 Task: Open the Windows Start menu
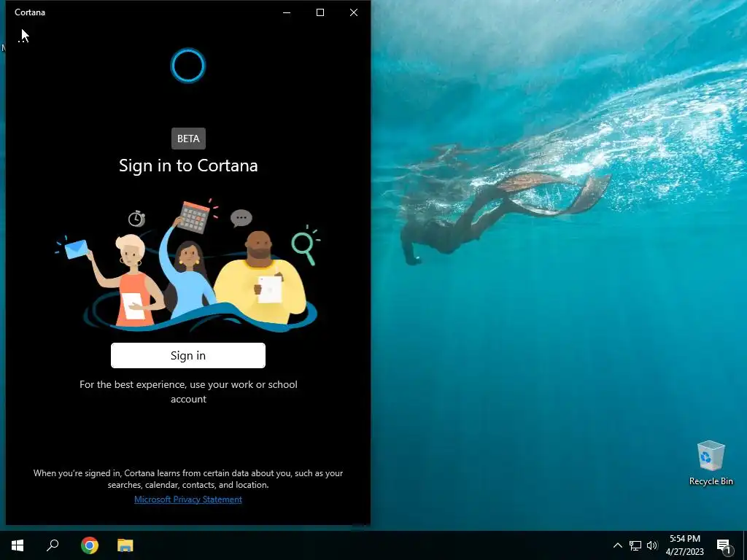pyautogui.click(x=18, y=545)
